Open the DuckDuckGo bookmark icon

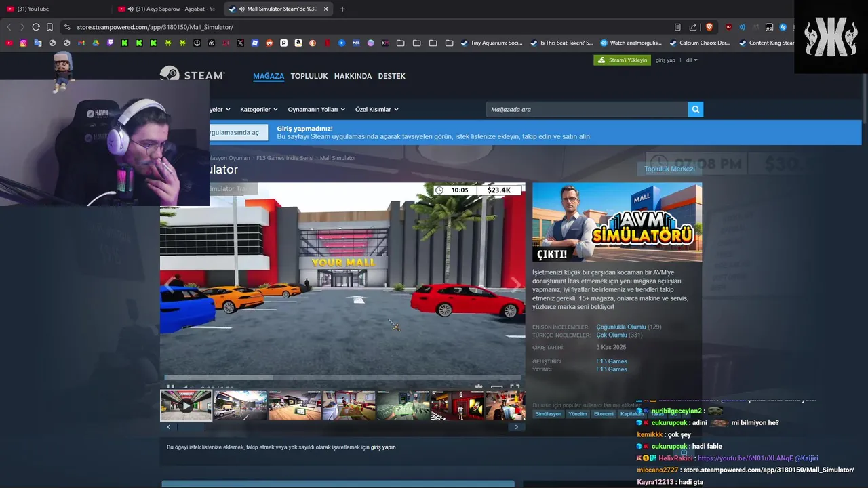(x=313, y=43)
